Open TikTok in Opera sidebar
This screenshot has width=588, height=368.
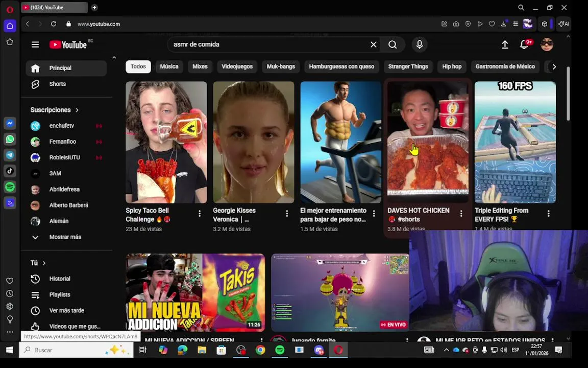pos(10,171)
